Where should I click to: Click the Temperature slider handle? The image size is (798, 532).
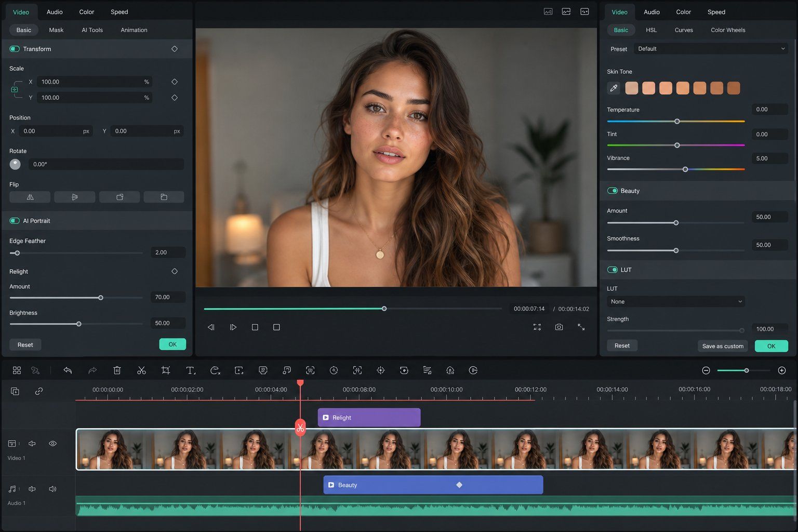(677, 121)
